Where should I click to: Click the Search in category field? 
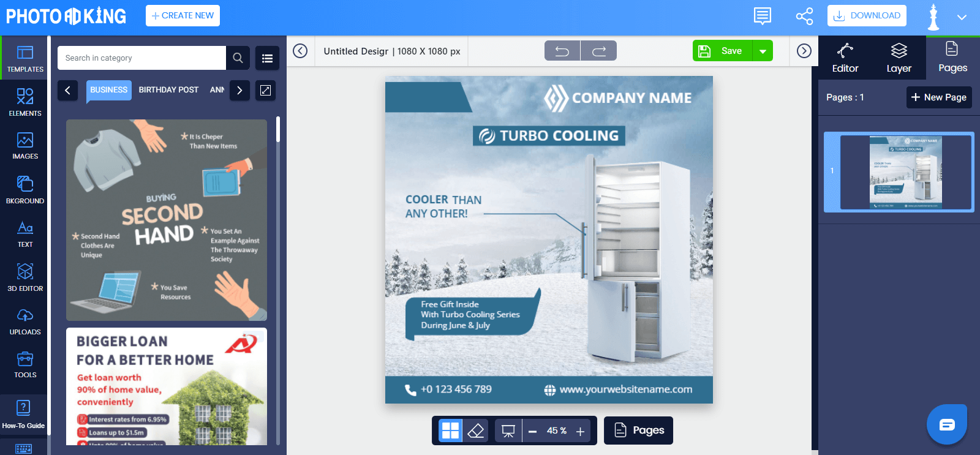click(142, 58)
